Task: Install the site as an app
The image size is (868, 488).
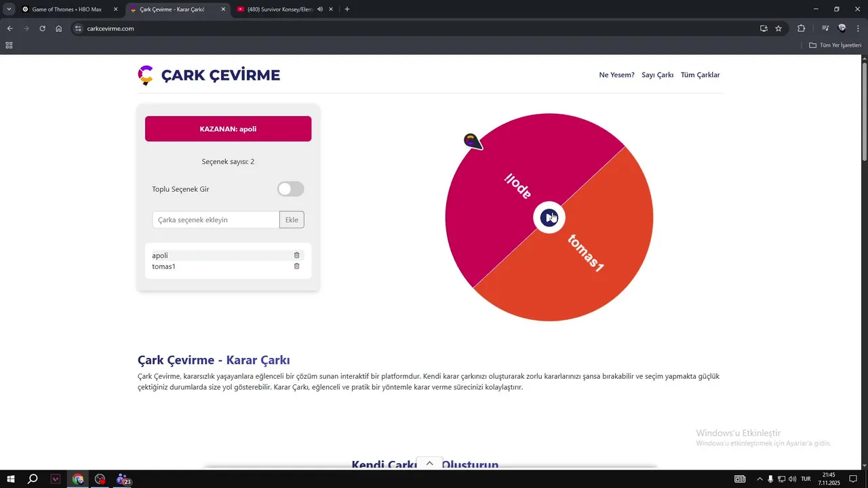Action: (x=764, y=28)
